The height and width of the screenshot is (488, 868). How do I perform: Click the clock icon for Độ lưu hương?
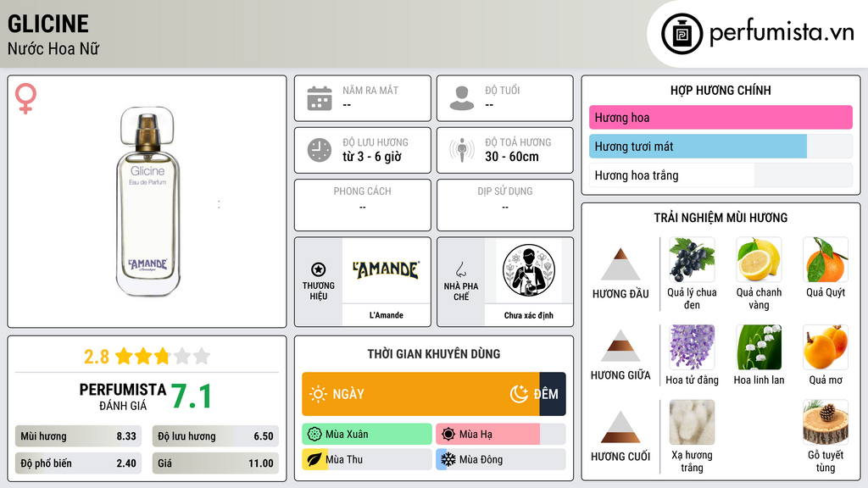(320, 150)
